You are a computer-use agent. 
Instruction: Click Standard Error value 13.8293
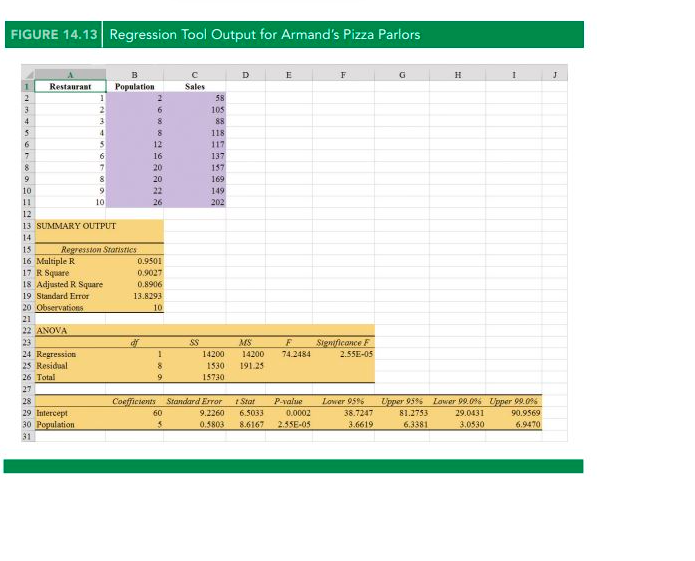[148, 296]
